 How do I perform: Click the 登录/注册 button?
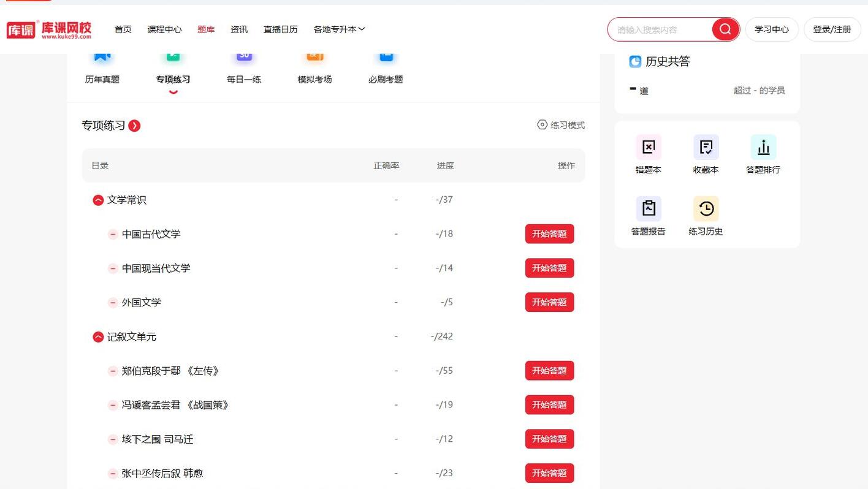832,29
